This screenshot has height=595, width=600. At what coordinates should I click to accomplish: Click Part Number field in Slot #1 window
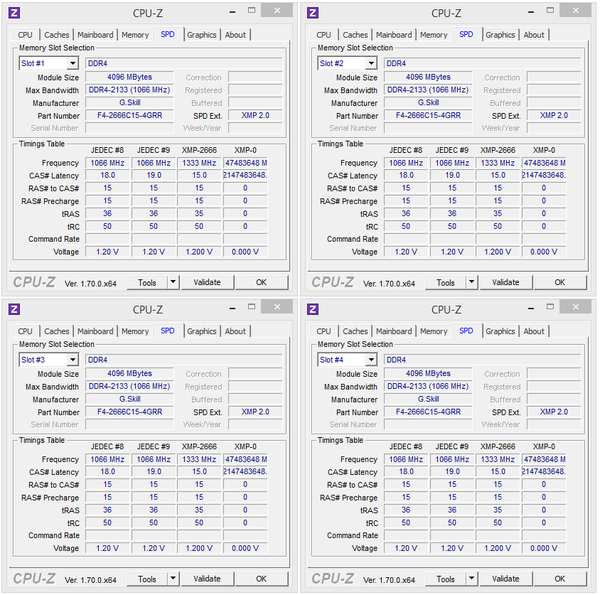point(129,115)
